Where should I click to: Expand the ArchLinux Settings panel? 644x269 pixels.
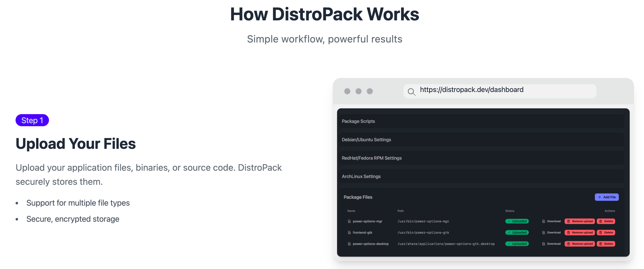(361, 176)
